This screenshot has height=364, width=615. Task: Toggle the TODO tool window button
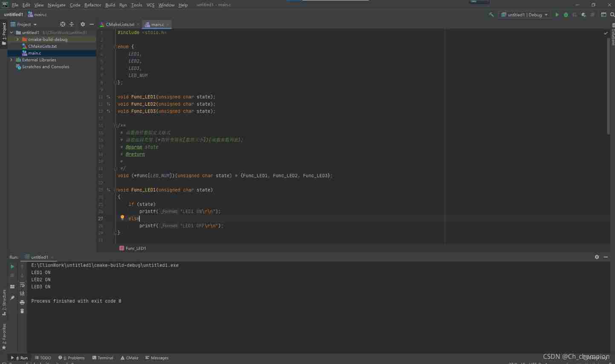point(43,358)
